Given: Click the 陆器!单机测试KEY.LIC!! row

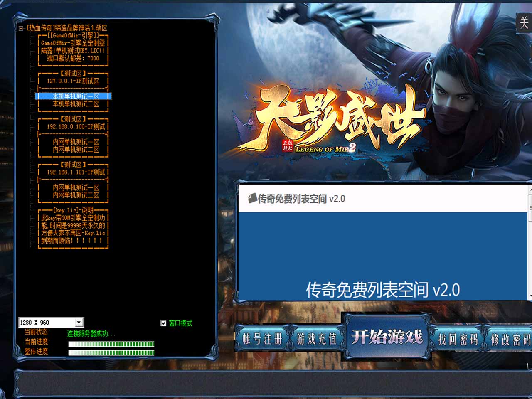Looking at the screenshot, I should click(x=73, y=51).
